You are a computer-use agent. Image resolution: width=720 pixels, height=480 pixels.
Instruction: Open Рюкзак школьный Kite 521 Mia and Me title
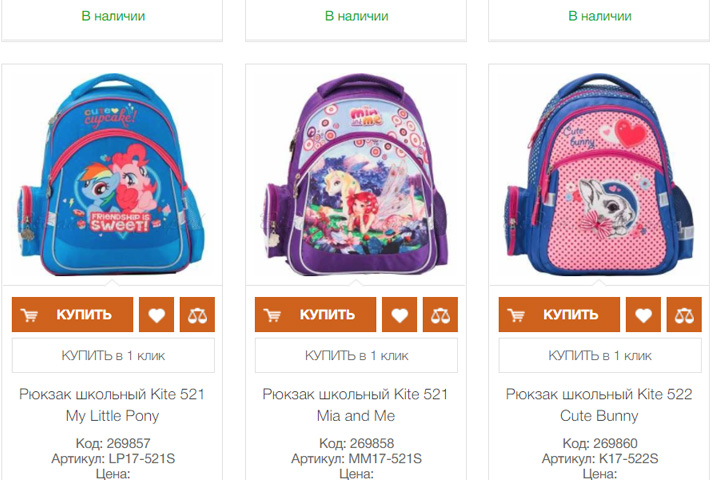click(355, 405)
